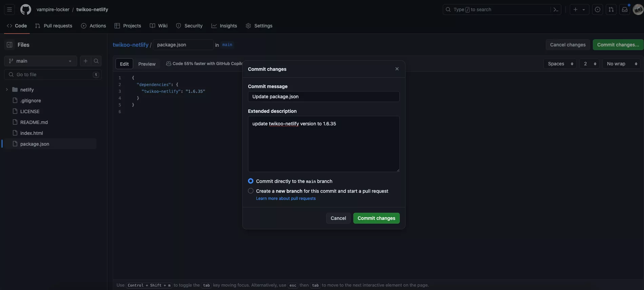The height and width of the screenshot is (290, 644).
Task: Open Learn more about pull requests link
Action: pos(286,199)
